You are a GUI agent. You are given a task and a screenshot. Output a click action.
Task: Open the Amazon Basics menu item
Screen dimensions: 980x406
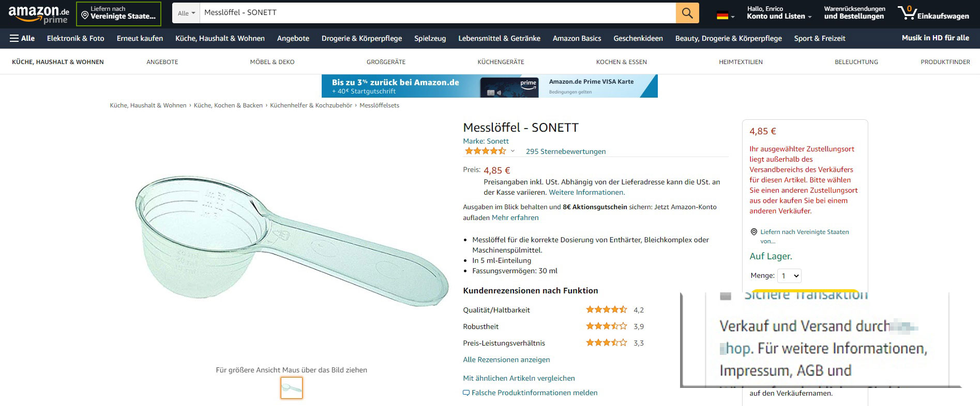(577, 38)
